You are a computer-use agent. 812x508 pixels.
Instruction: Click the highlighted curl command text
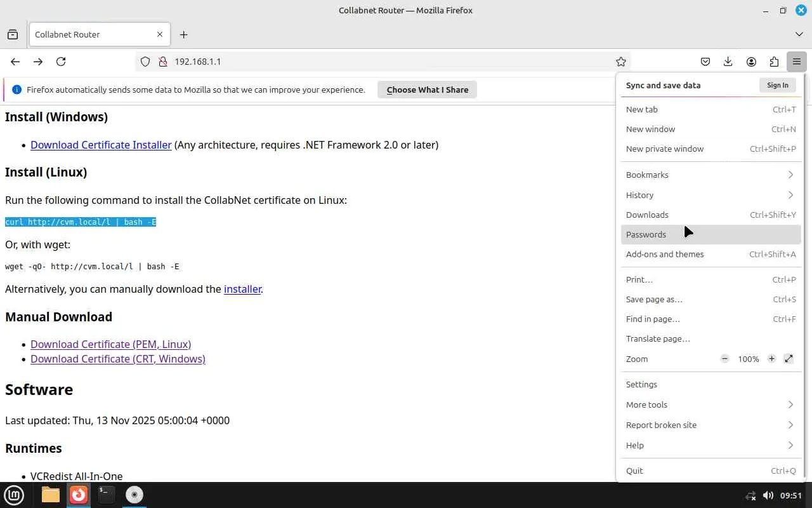(81, 222)
